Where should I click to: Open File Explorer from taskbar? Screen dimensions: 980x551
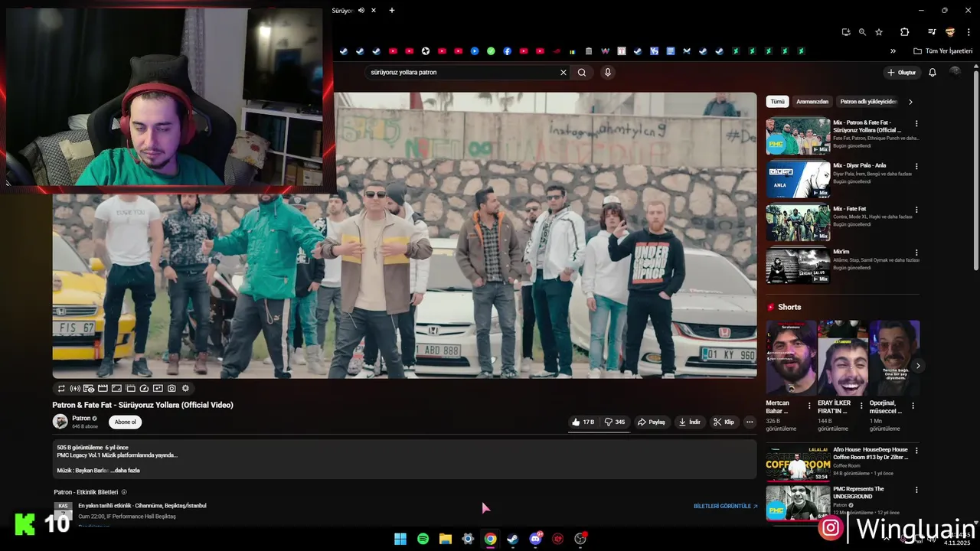(x=445, y=539)
